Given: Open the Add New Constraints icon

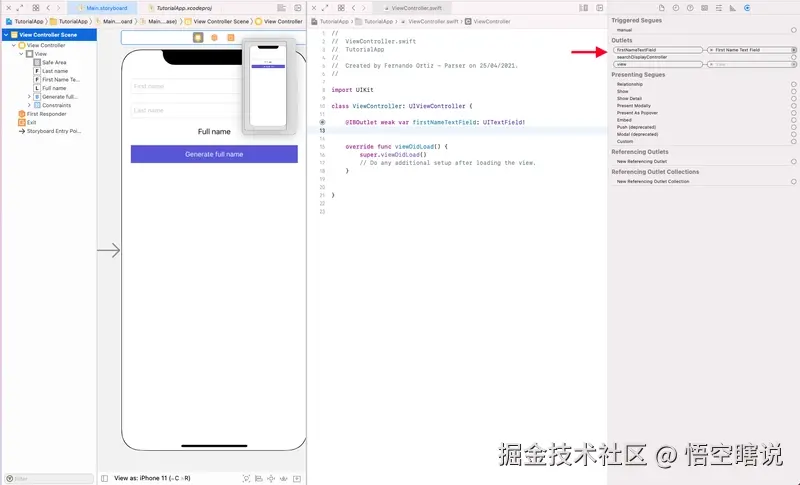Looking at the screenshot, I should [x=271, y=478].
